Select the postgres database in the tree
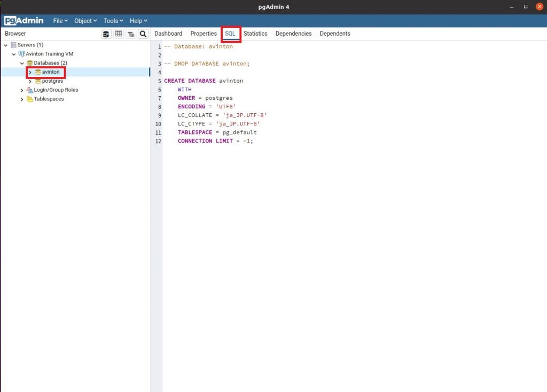547x392 pixels. click(52, 81)
